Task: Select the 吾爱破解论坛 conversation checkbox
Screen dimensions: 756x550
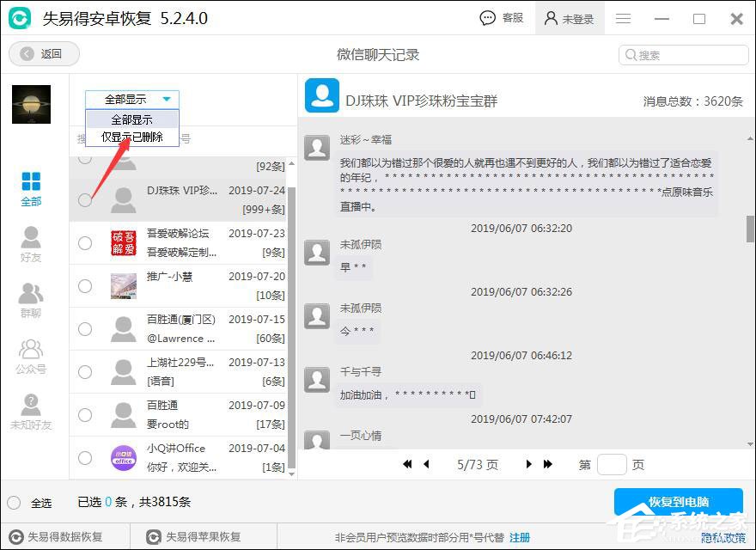Action: [85, 243]
